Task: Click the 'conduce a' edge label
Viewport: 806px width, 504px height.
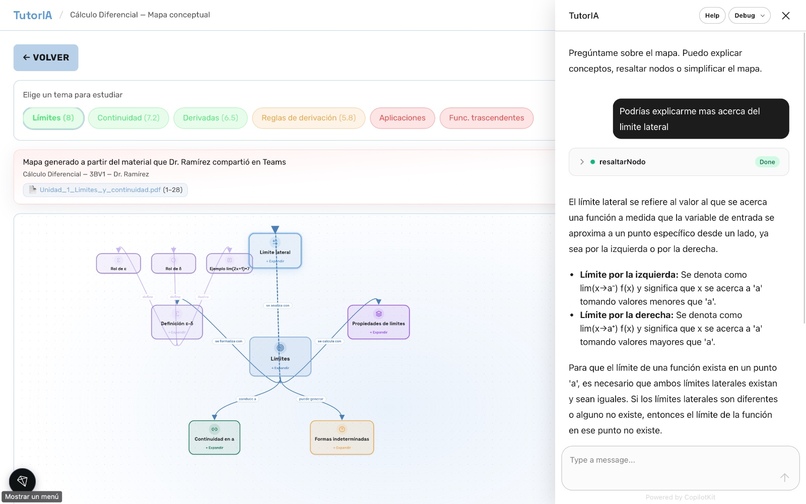Action: coord(247,399)
